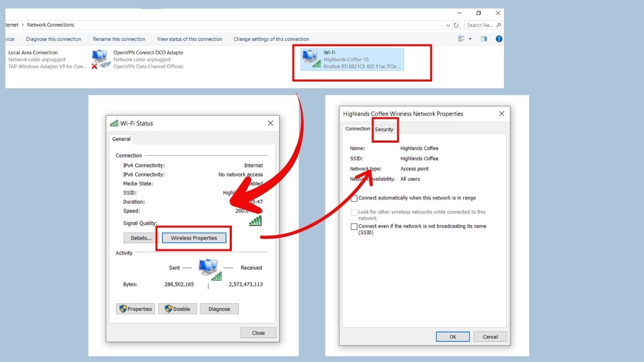Screen dimensions: 644x362
Task: Click the refresh icon in the address bar
Action: pyautogui.click(x=456, y=25)
